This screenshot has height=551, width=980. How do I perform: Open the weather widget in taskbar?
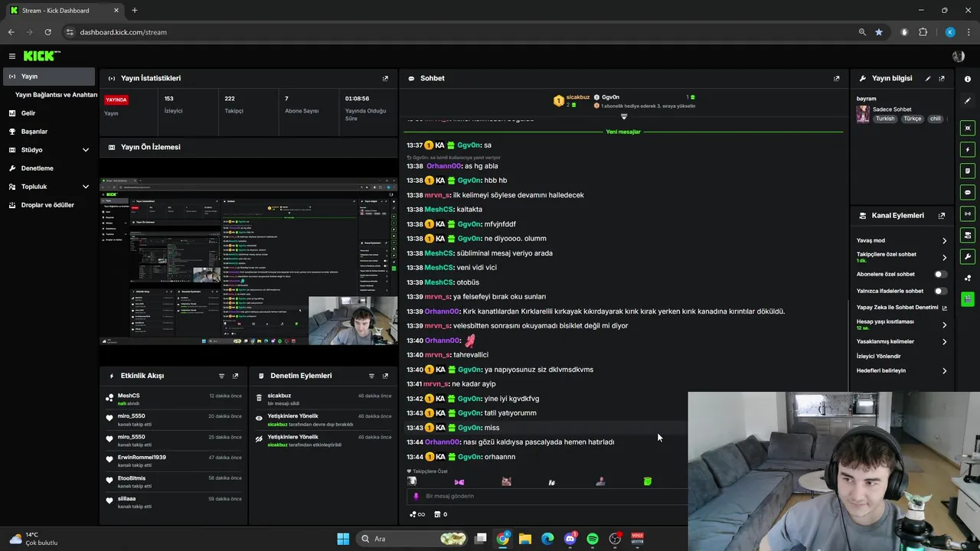[34, 539]
